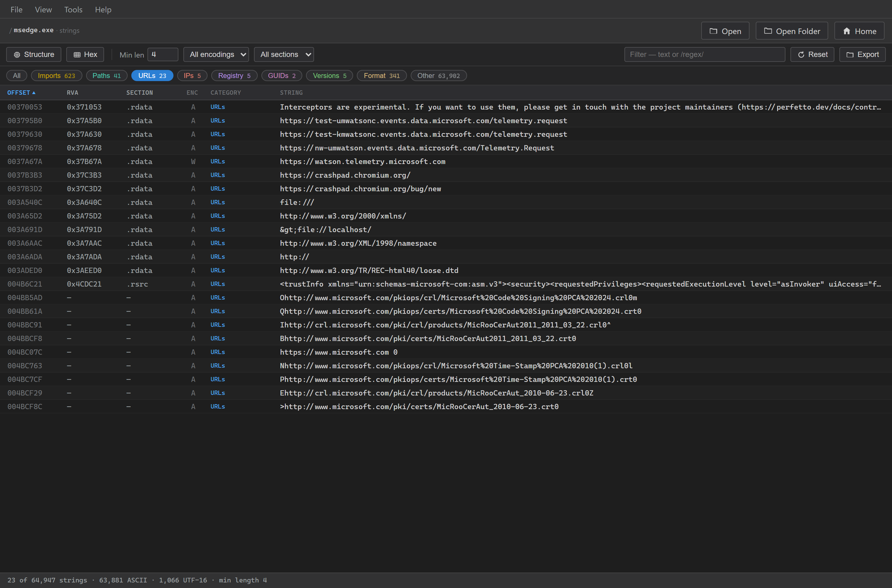Image resolution: width=892 pixels, height=588 pixels.
Task: Select the GUIDs 2 chip
Action: tap(282, 76)
